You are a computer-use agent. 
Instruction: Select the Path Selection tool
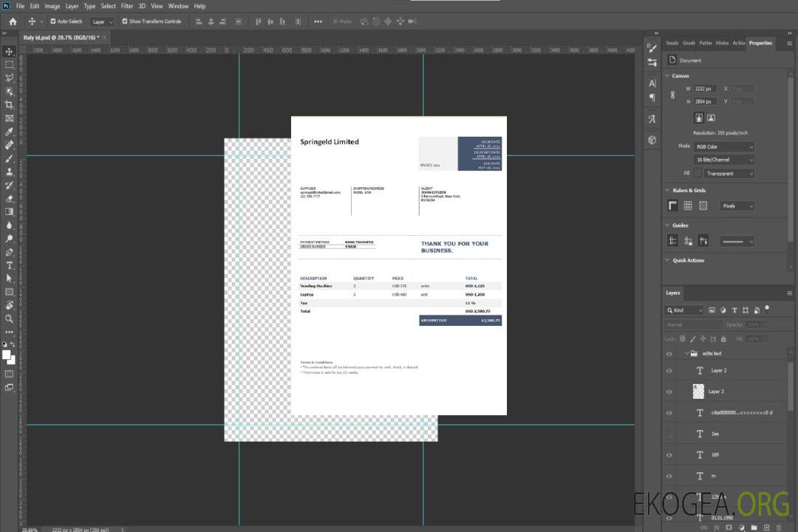[x=9, y=279]
